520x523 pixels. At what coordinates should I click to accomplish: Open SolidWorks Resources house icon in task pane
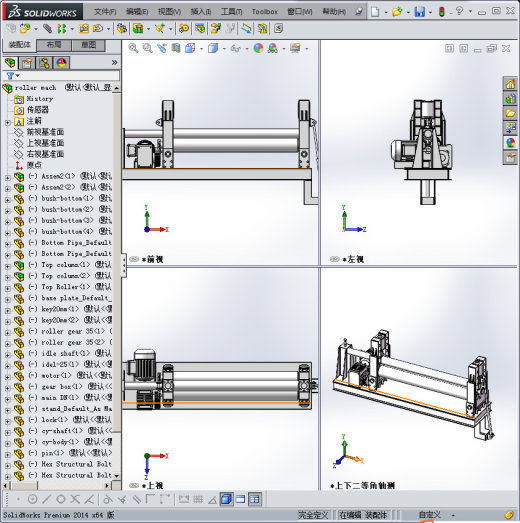(x=510, y=84)
